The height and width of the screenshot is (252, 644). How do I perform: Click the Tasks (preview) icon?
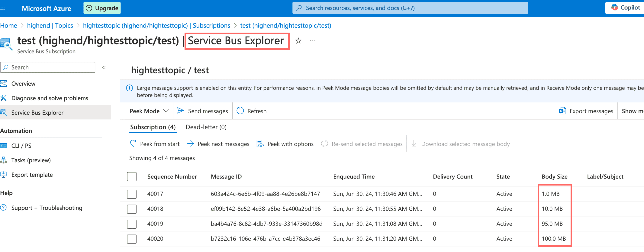pyautogui.click(x=4, y=160)
